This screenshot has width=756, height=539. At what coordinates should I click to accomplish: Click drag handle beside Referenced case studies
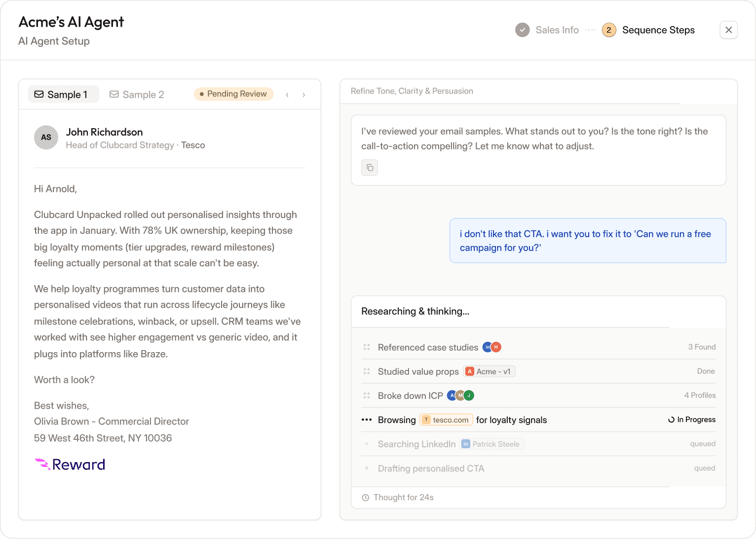(367, 347)
